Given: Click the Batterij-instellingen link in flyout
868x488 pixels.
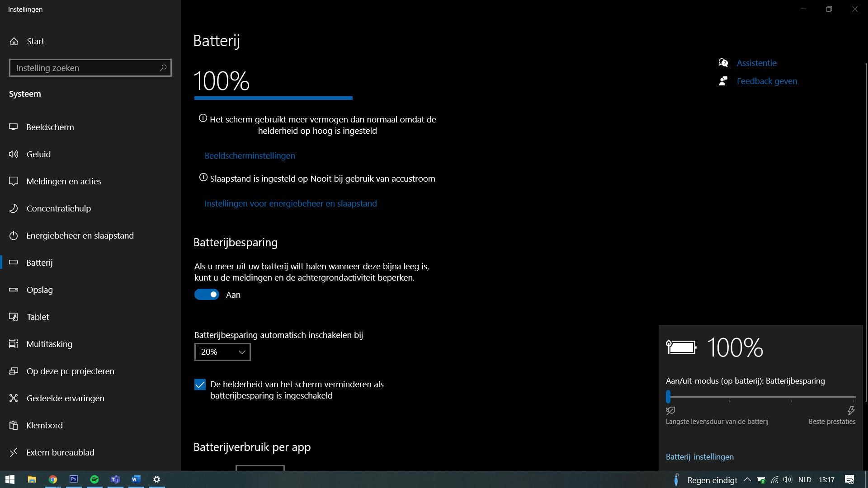Looking at the screenshot, I should (x=699, y=457).
